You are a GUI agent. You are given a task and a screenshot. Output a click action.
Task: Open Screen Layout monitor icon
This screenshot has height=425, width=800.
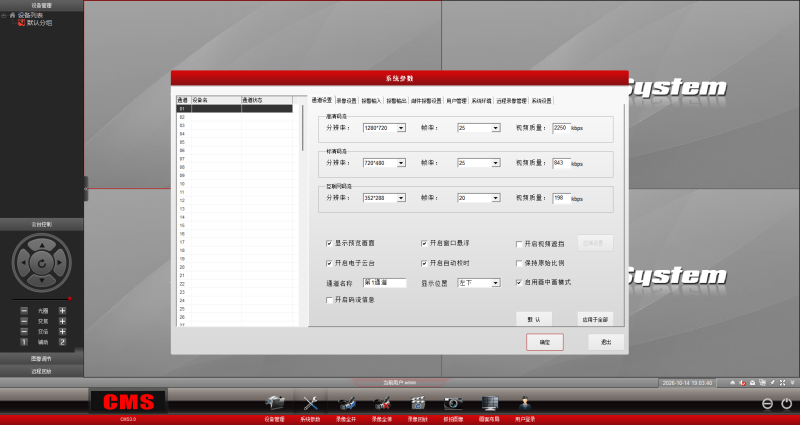pyautogui.click(x=490, y=403)
